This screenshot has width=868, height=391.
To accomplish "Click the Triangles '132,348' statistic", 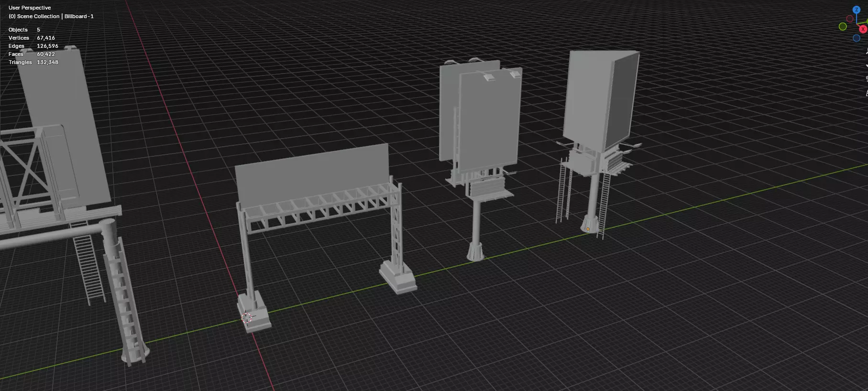I will 47,62.
